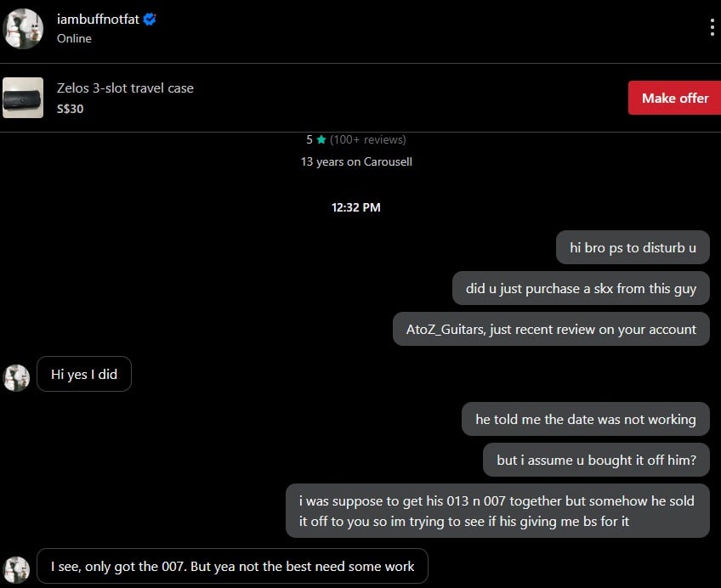Open the Zelos 3-slot travel case listing
Screen dimensions: 721x588
click(x=125, y=88)
